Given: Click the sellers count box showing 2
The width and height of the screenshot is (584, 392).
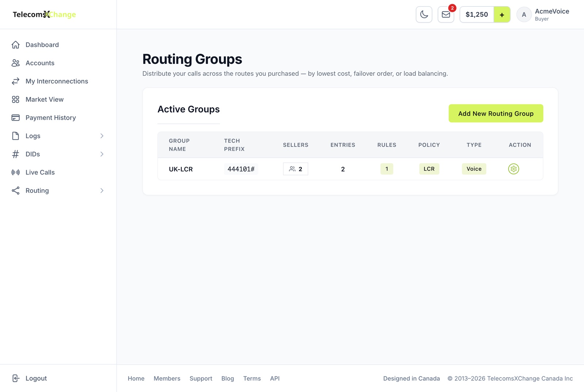Looking at the screenshot, I should (296, 169).
